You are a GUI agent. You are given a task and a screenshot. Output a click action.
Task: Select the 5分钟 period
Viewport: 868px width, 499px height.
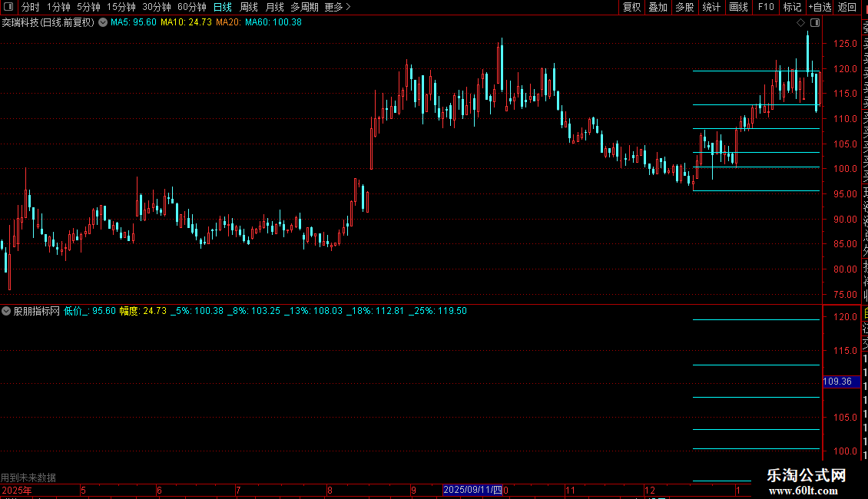pyautogui.click(x=88, y=7)
